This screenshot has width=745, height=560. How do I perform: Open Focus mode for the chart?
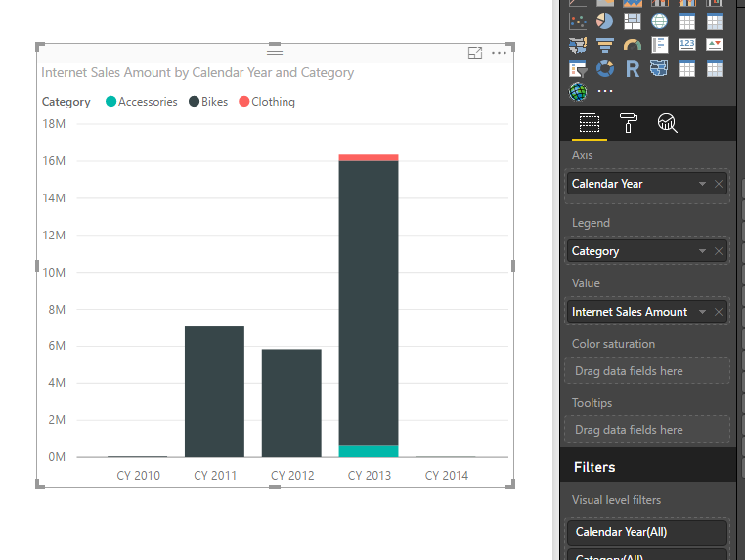tap(475, 53)
